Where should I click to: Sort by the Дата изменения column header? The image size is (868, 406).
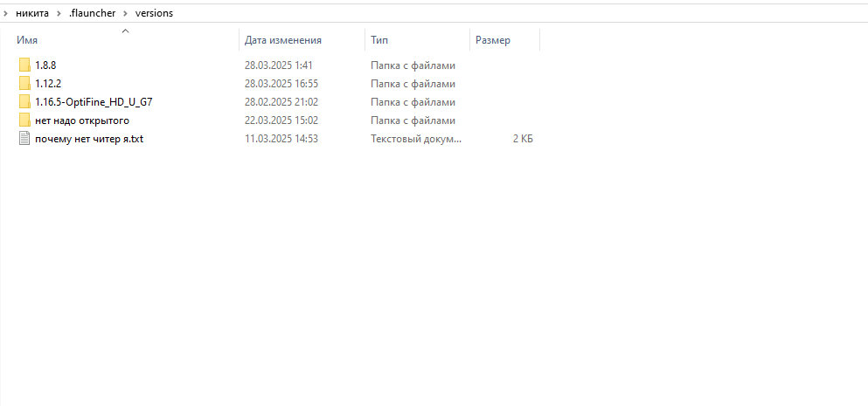(283, 40)
